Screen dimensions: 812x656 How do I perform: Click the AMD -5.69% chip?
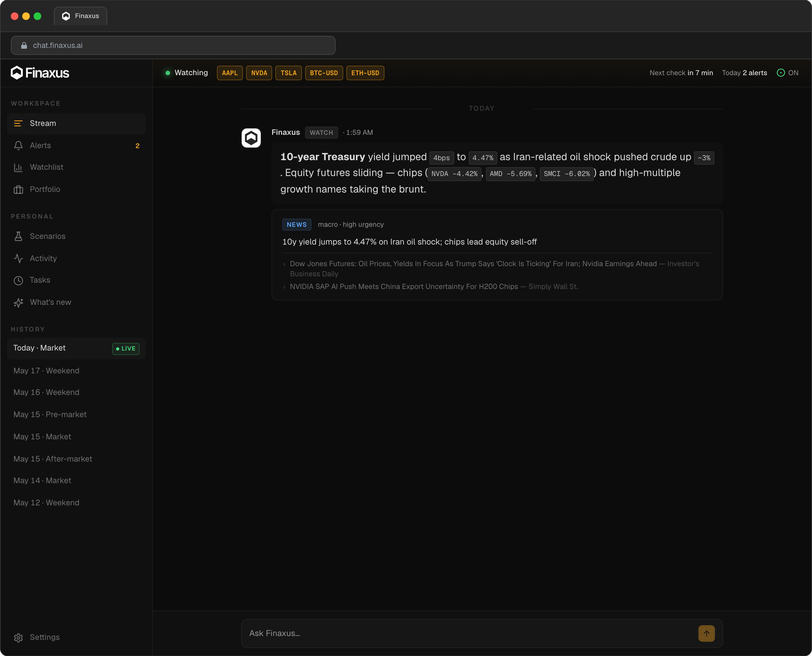[x=510, y=174]
